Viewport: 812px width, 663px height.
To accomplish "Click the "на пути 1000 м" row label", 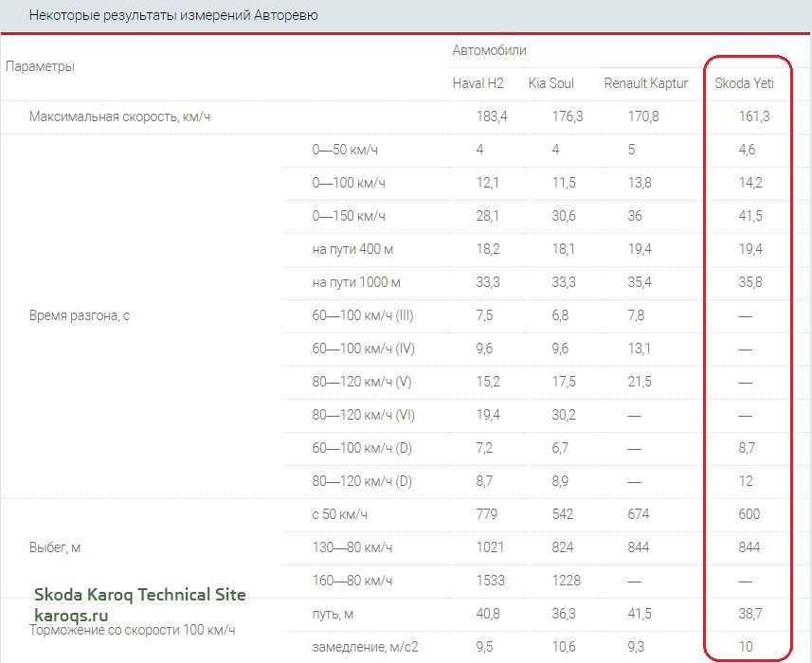I will click(x=356, y=282).
